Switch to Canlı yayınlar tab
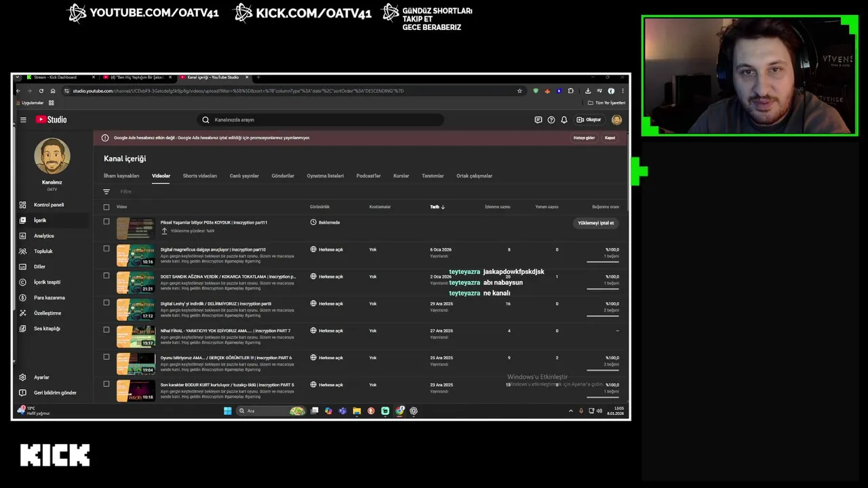 tap(244, 176)
